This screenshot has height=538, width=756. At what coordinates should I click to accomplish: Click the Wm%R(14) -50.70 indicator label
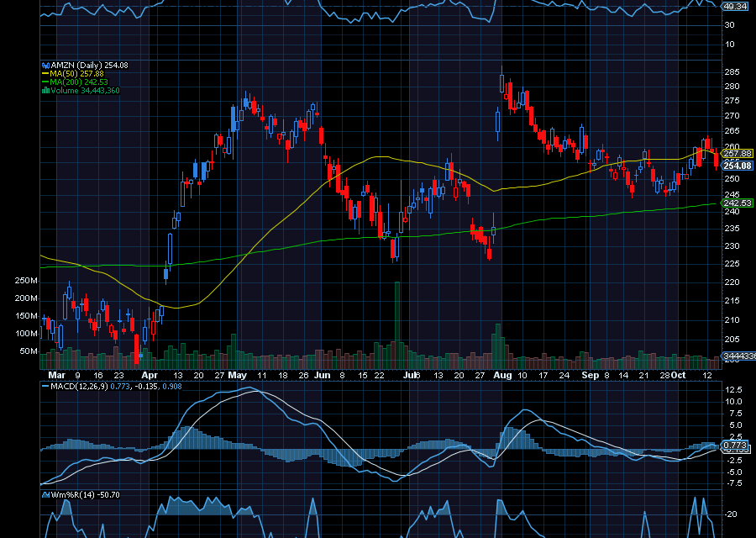[x=85, y=494]
